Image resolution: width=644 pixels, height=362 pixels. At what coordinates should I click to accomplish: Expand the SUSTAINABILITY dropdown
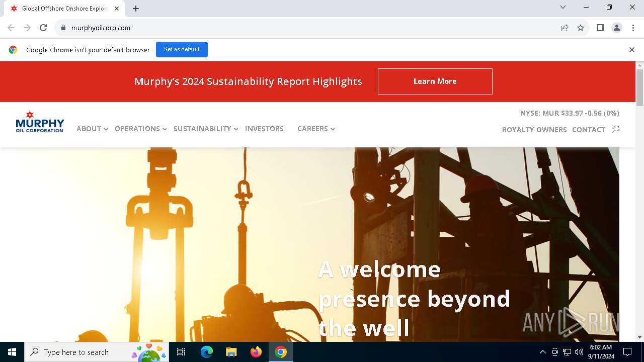(x=206, y=129)
